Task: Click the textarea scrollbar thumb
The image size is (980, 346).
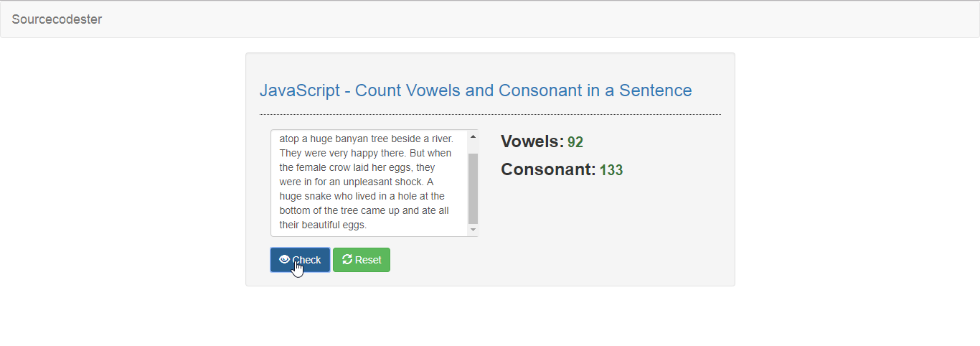Action: pyautogui.click(x=473, y=188)
